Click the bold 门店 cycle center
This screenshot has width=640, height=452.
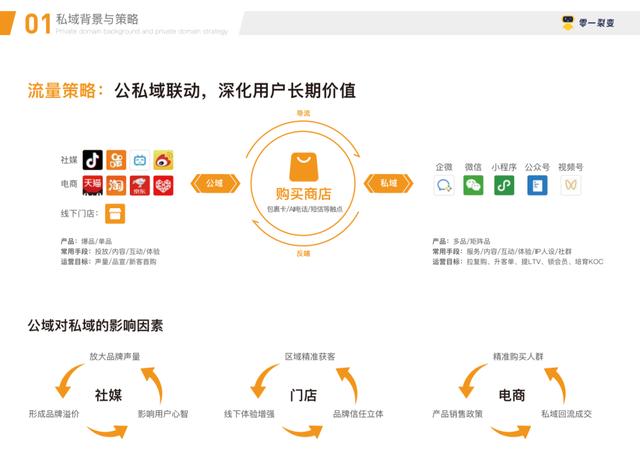tap(303, 395)
